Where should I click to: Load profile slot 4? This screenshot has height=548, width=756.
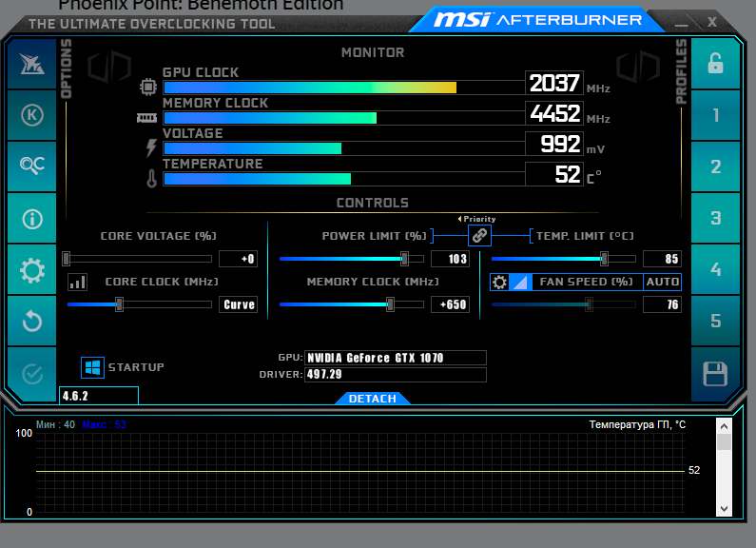point(715,269)
